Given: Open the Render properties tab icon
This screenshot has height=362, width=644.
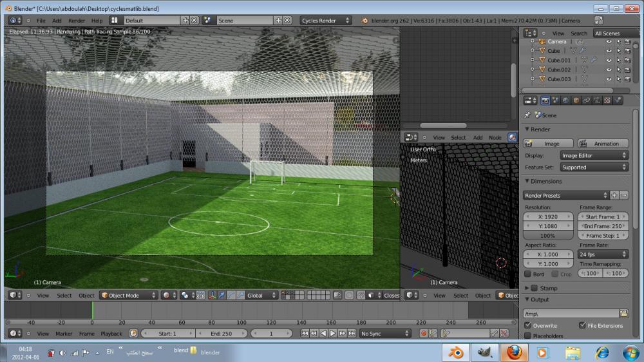Looking at the screenshot, I should (x=545, y=100).
